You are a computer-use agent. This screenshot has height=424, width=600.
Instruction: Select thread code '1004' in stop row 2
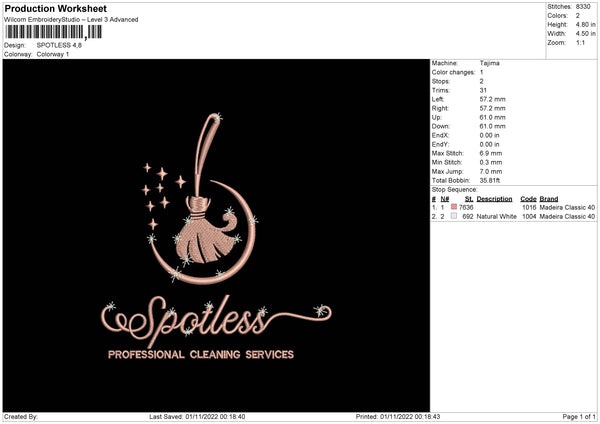(529, 217)
